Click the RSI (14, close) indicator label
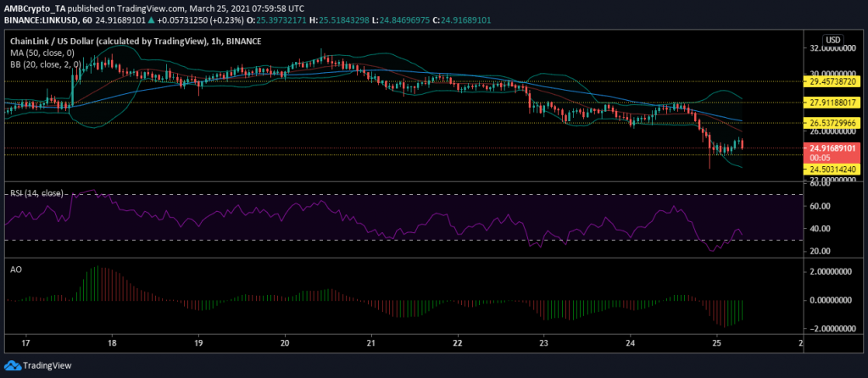Viewport: 868px width, 378px height. click(x=36, y=194)
